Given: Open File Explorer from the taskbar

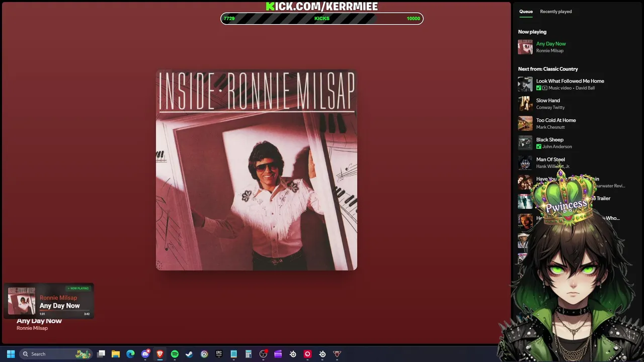Looking at the screenshot, I should (x=116, y=354).
